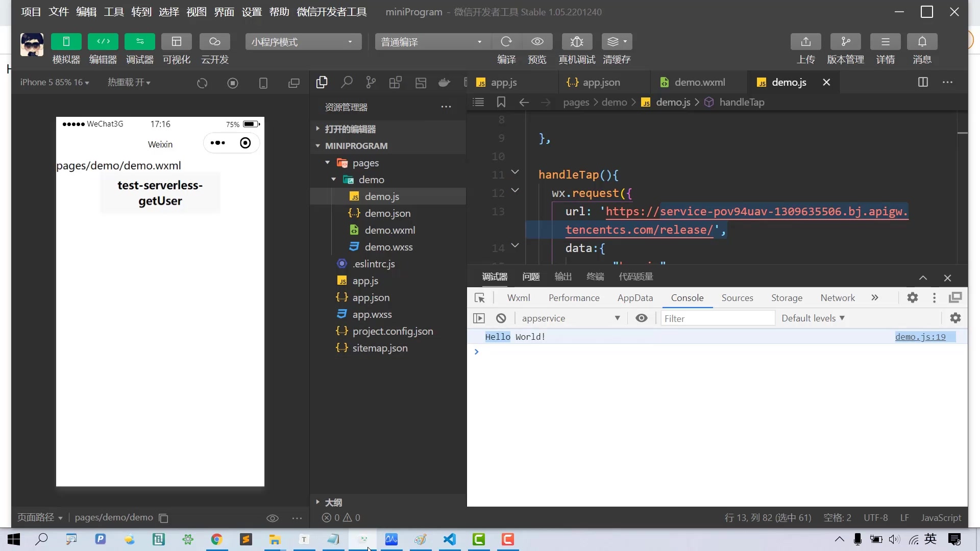Open 消息 notifications bell

coord(922,41)
